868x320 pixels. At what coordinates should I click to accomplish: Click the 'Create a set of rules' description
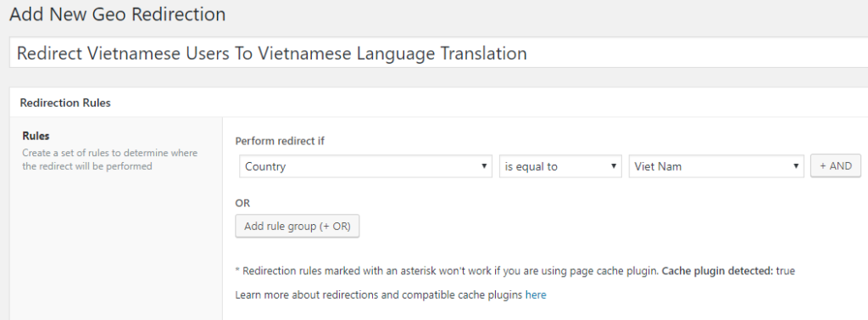point(109,160)
